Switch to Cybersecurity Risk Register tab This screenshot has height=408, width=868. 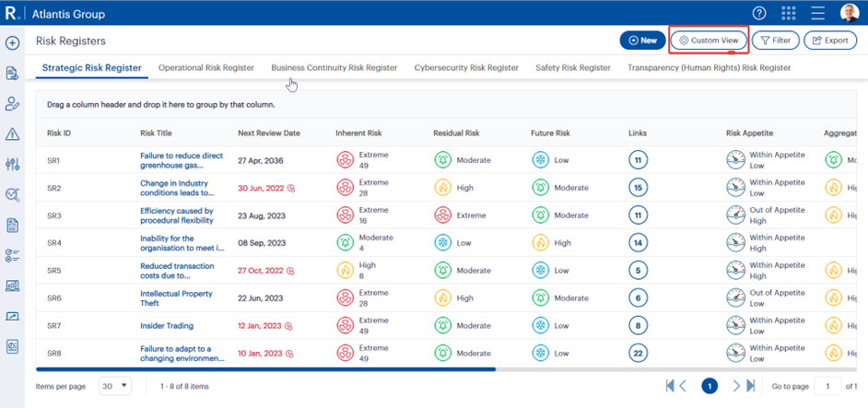click(x=466, y=68)
